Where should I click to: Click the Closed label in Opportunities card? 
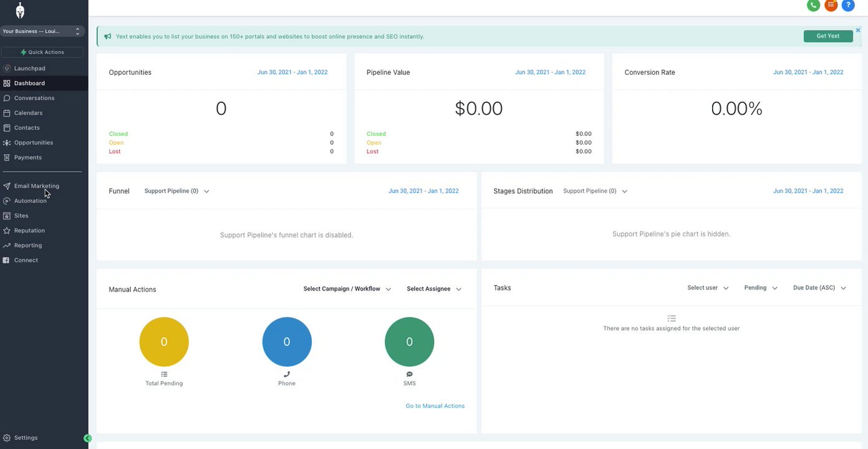[118, 134]
